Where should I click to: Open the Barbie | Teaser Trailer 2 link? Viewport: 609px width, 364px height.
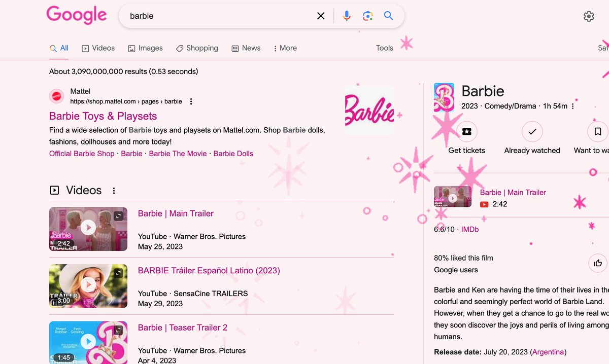183,327
